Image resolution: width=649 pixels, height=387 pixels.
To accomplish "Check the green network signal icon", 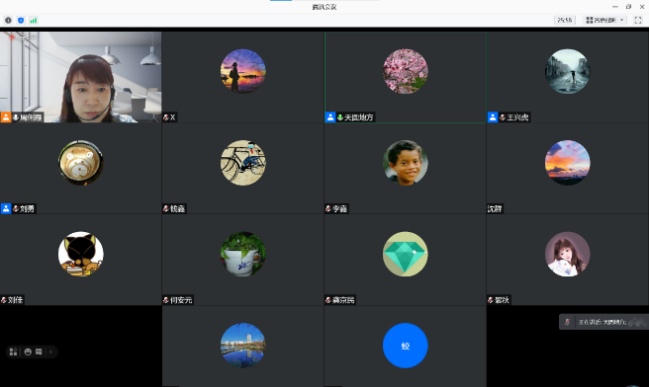I will pos(33,20).
